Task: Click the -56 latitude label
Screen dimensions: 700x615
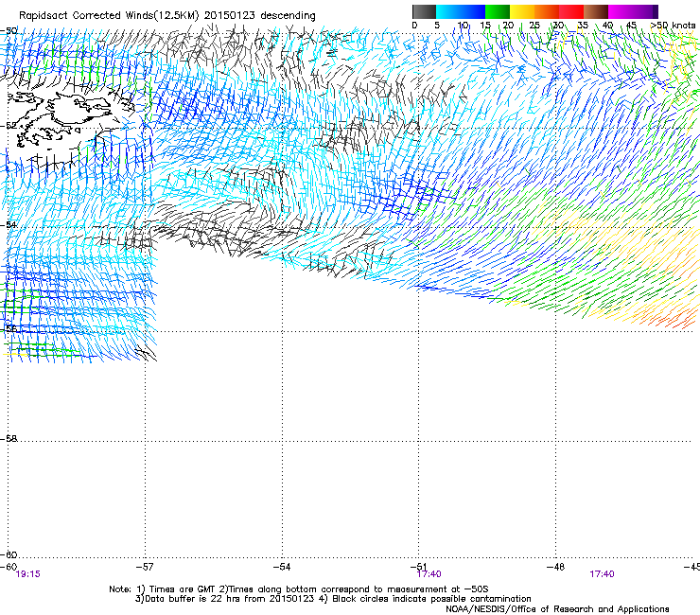Action: click(9, 328)
